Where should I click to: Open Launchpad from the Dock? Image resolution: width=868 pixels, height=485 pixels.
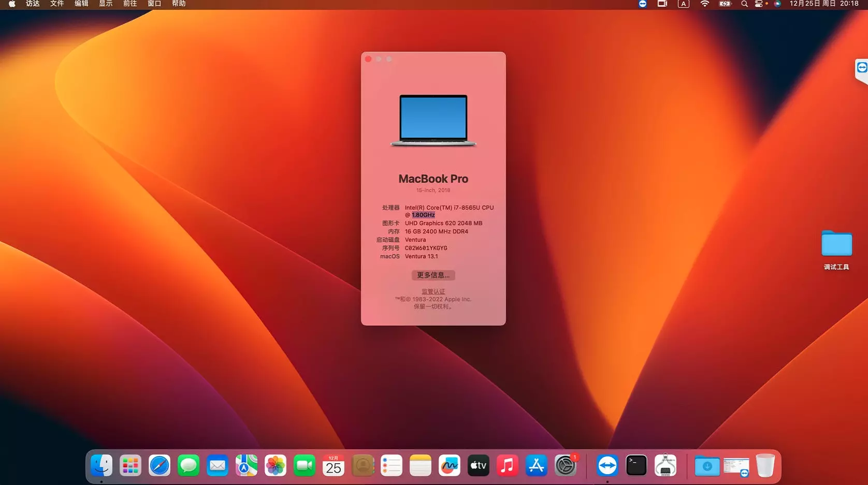(x=131, y=465)
